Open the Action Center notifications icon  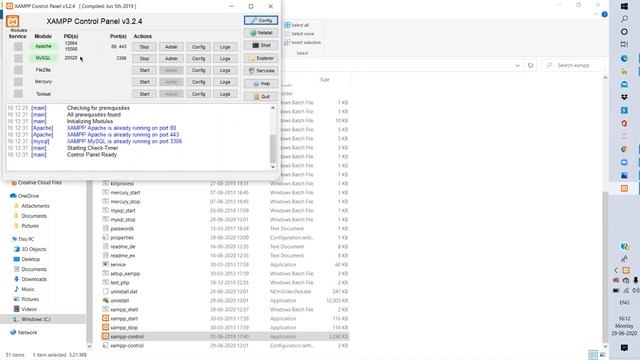624,348
